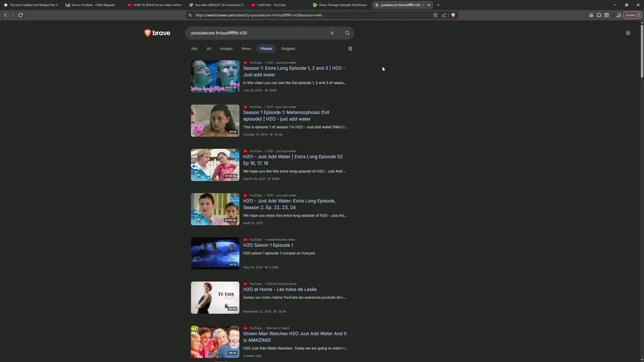
Task: Switch to Horror Archives FitGirl Repacks tab
Action: [93, 5]
